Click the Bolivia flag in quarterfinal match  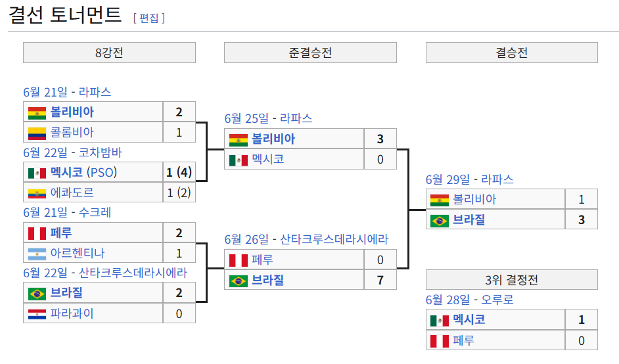(x=37, y=113)
